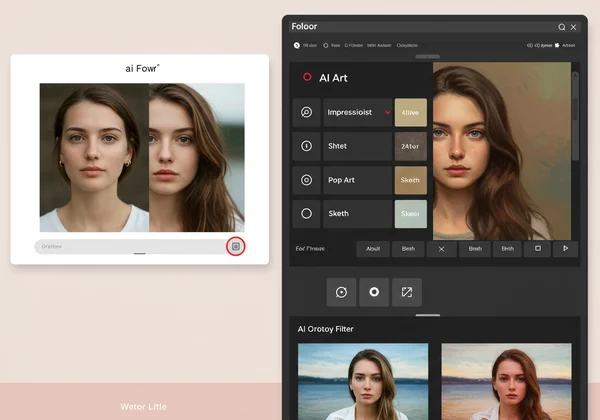Click the 'Eoc Fireeze' label
Screen dimensions: 600x420
(310, 249)
